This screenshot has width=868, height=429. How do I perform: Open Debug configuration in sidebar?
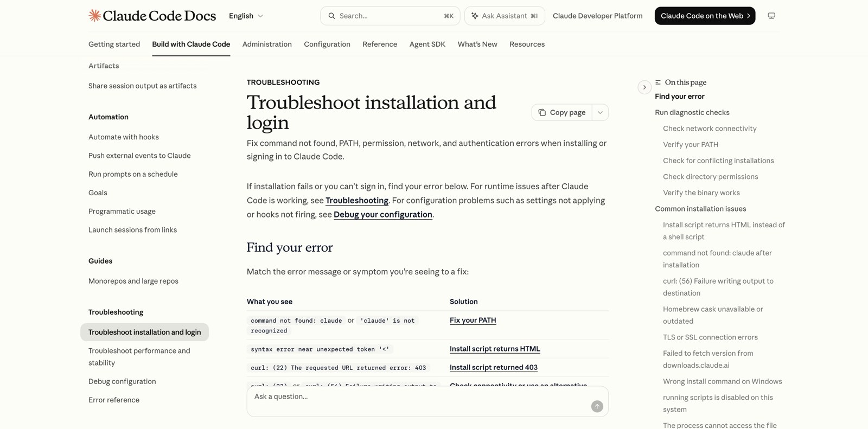tap(122, 381)
